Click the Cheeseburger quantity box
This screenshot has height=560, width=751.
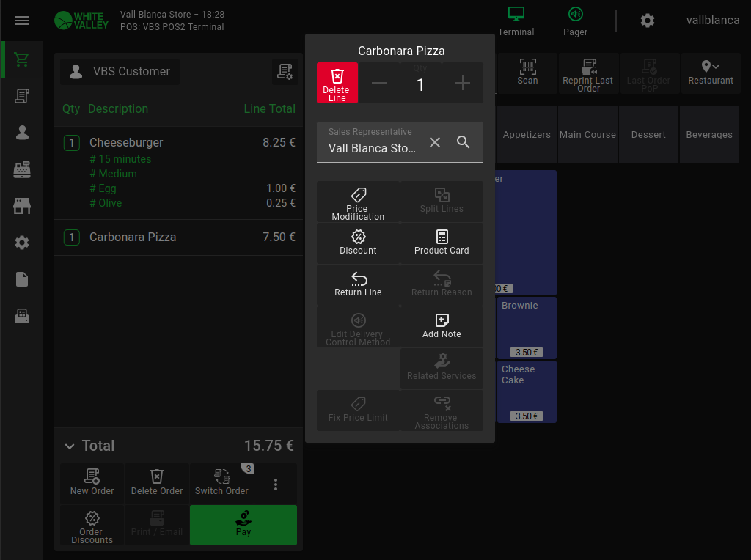tap(72, 143)
